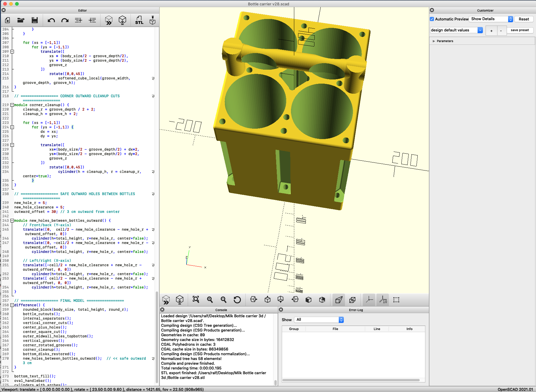Toggle the Automatic Preview checkbox
Image resolution: width=536 pixels, height=392 pixels.
[x=432, y=19]
